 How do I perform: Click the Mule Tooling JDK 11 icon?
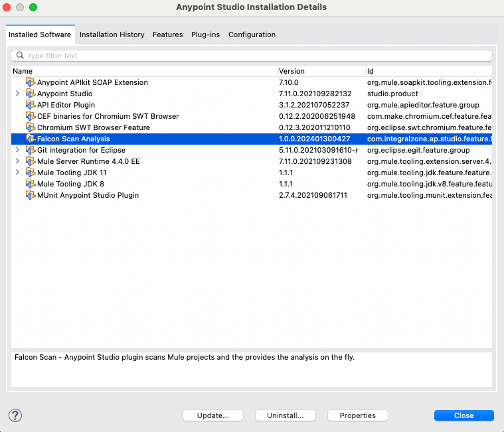point(31,173)
